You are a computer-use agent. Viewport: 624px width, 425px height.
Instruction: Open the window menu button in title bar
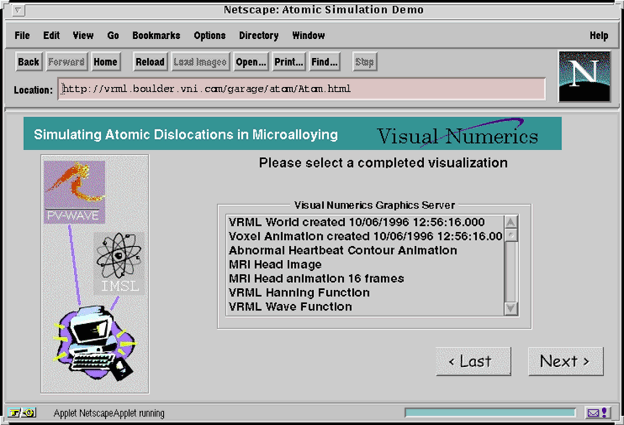(x=18, y=10)
